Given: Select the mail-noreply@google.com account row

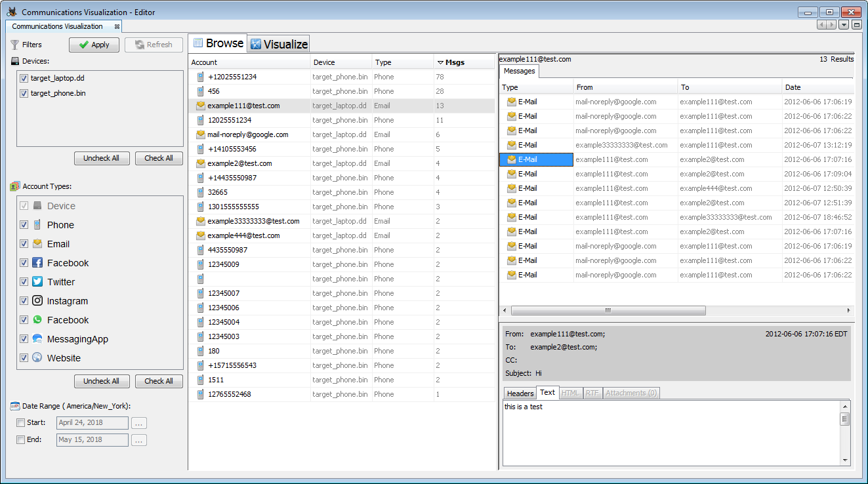Looking at the screenshot, I should 248,134.
